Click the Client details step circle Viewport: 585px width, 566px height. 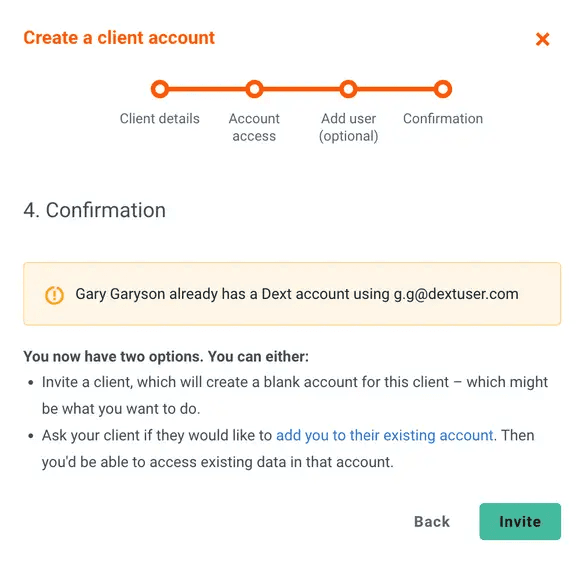point(160,89)
